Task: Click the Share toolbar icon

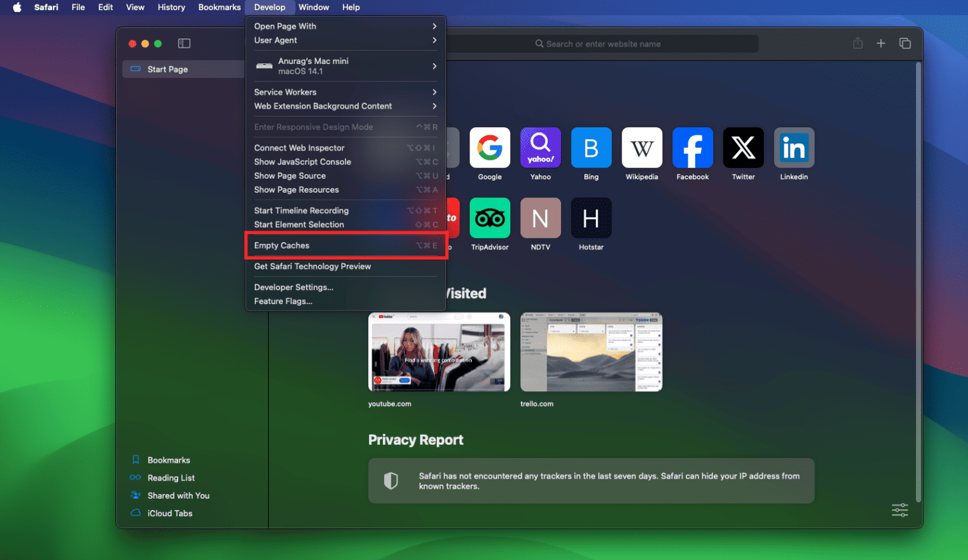Action: pos(858,43)
